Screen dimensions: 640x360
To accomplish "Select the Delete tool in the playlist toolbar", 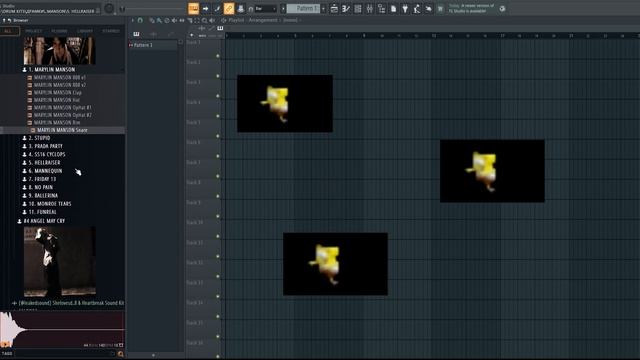I will click(167, 20).
